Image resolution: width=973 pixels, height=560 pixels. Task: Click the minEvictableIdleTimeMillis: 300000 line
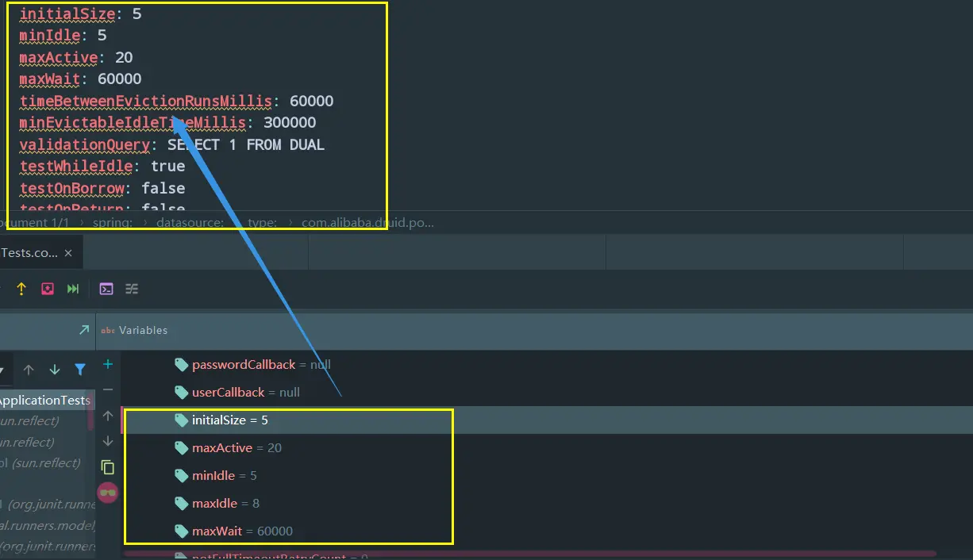tap(167, 122)
